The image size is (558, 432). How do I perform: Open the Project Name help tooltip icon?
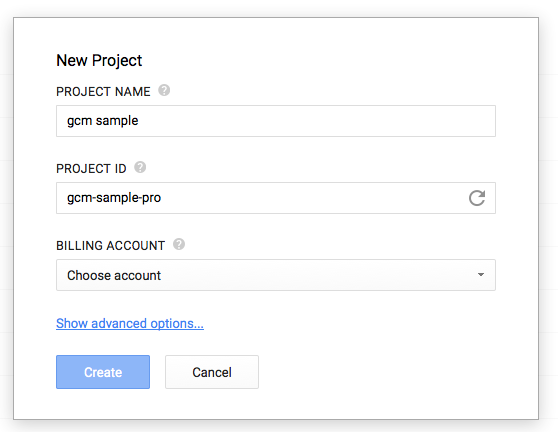(x=164, y=90)
